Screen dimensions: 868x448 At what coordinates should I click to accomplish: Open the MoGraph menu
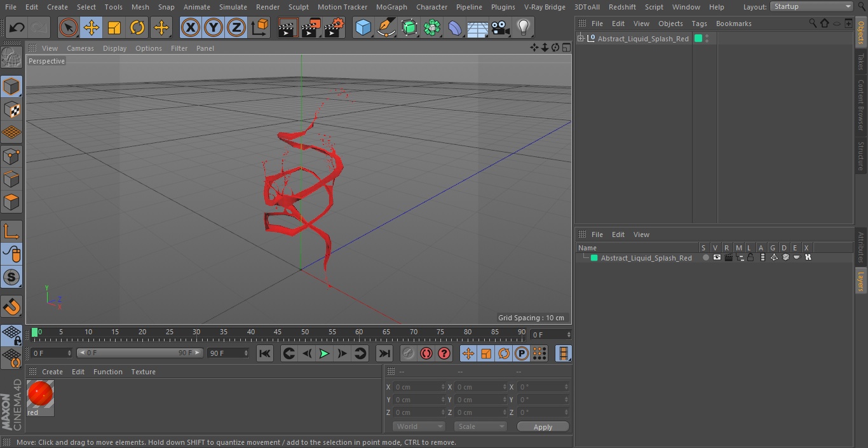point(391,7)
